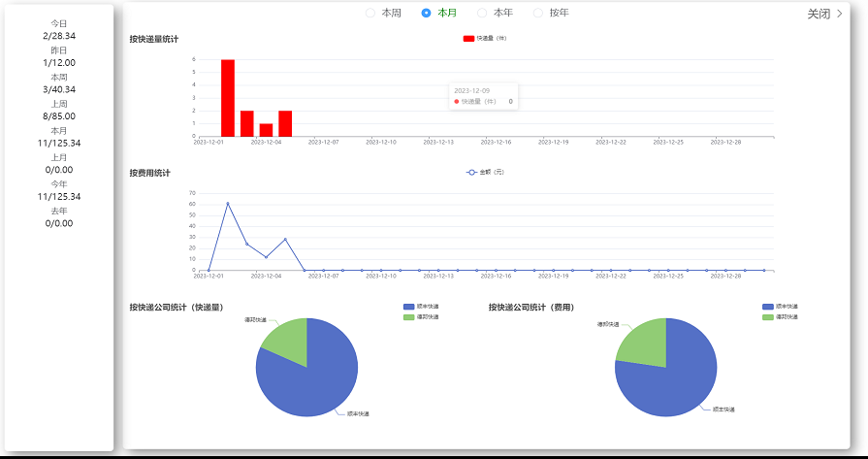
Task: Toggle the 金额（元）line legend icon
Action: [471, 172]
